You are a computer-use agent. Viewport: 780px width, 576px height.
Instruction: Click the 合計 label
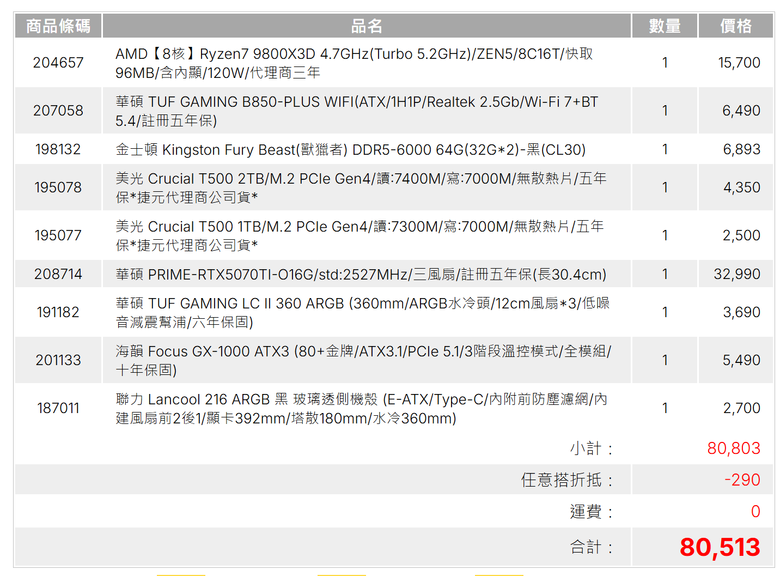pyautogui.click(x=591, y=548)
